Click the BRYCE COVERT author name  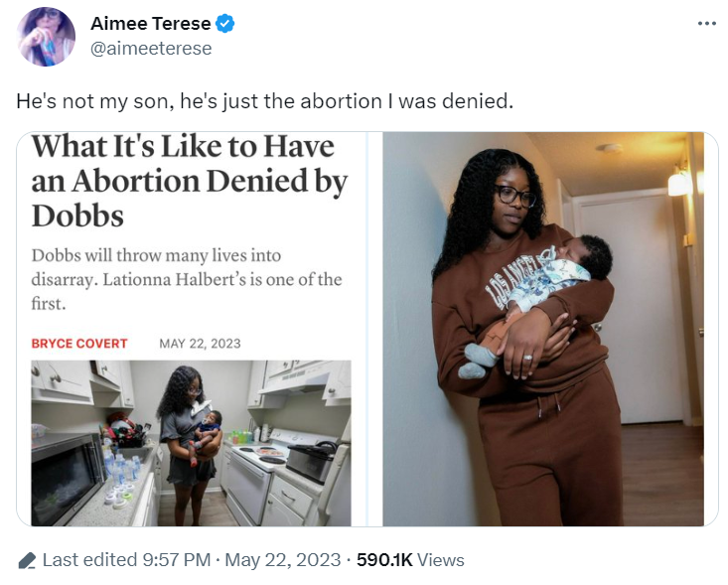(x=79, y=344)
